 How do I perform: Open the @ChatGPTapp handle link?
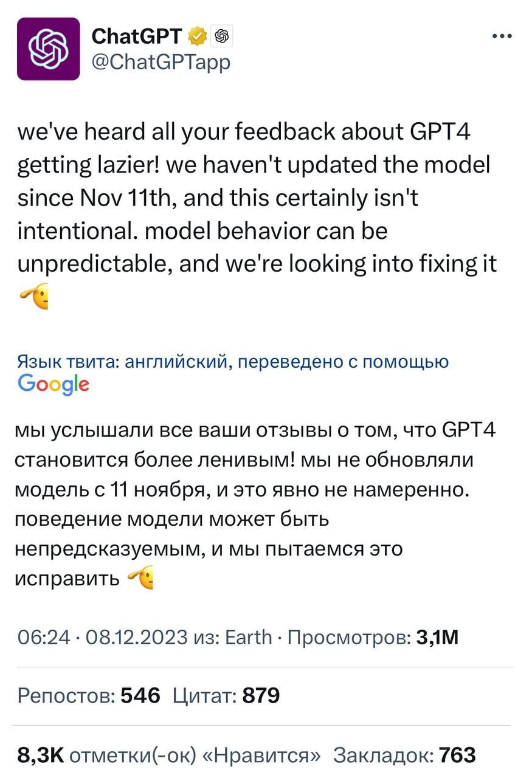click(161, 61)
